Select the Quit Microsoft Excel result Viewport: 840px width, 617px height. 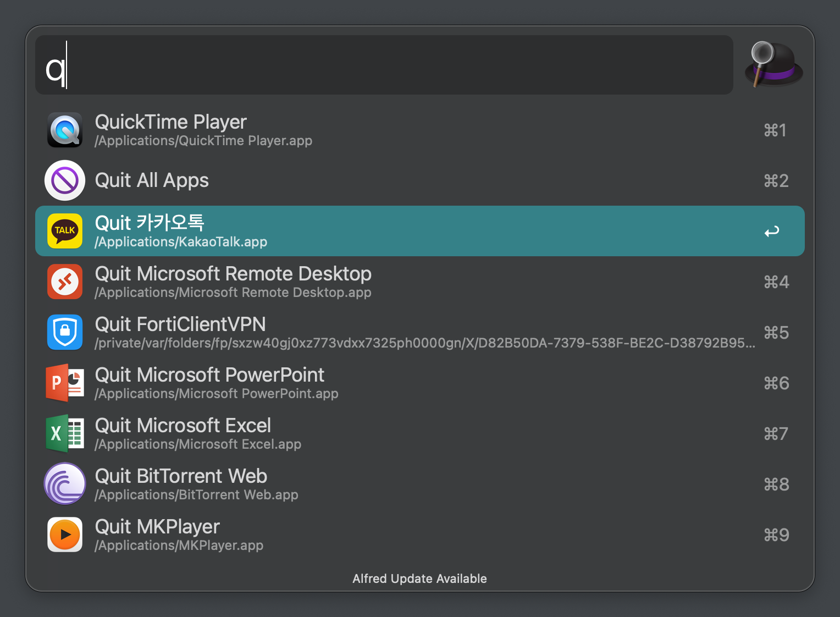420,433
